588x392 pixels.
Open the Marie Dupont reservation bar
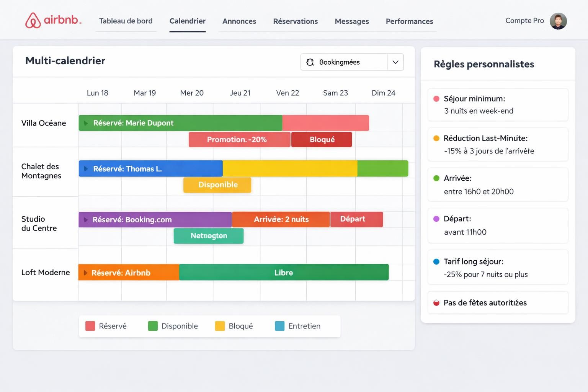coord(180,123)
